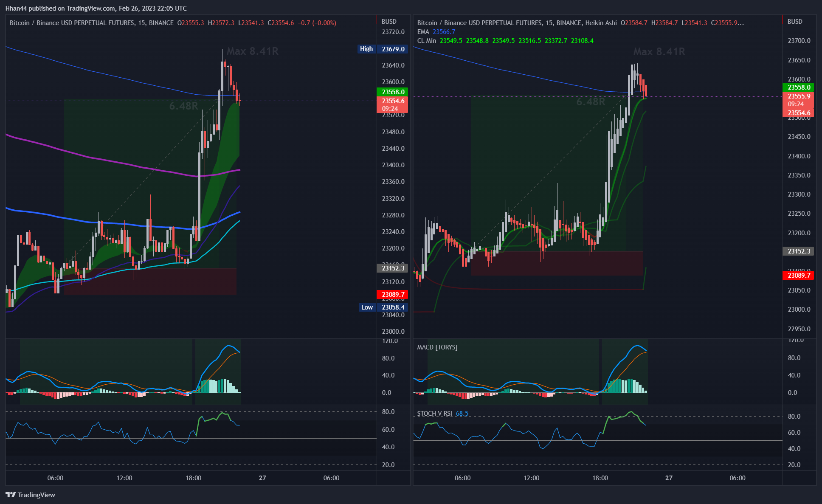
Task: Select the 6.48R position label on left chart
Action: tap(184, 106)
